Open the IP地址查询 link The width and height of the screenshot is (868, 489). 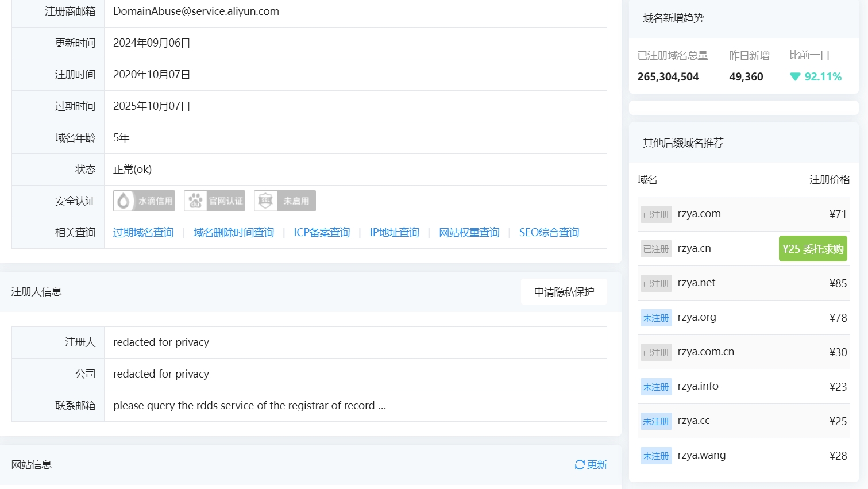[394, 233]
